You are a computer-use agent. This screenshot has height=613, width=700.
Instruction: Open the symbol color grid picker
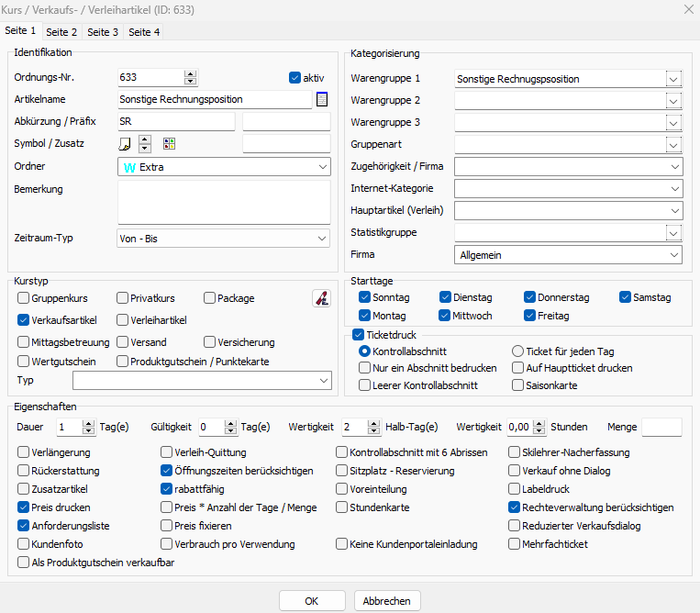pos(169,143)
